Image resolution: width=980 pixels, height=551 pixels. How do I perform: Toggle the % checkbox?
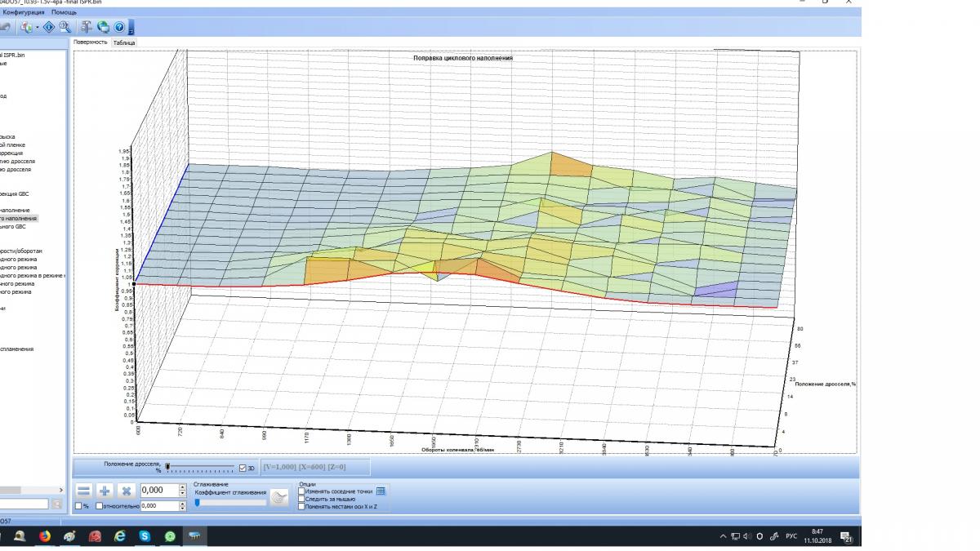pos(78,506)
